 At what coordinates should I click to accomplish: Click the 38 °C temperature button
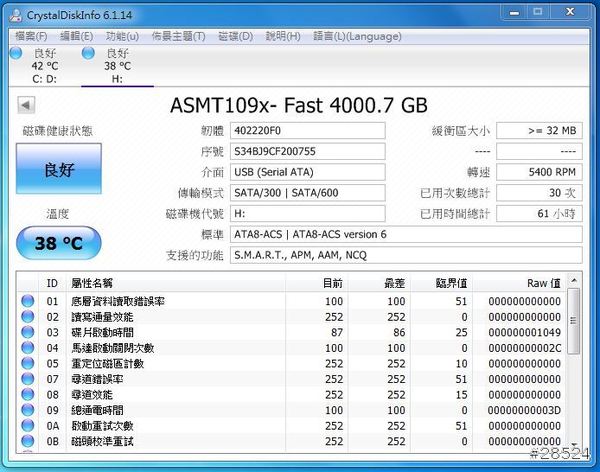pyautogui.click(x=59, y=243)
